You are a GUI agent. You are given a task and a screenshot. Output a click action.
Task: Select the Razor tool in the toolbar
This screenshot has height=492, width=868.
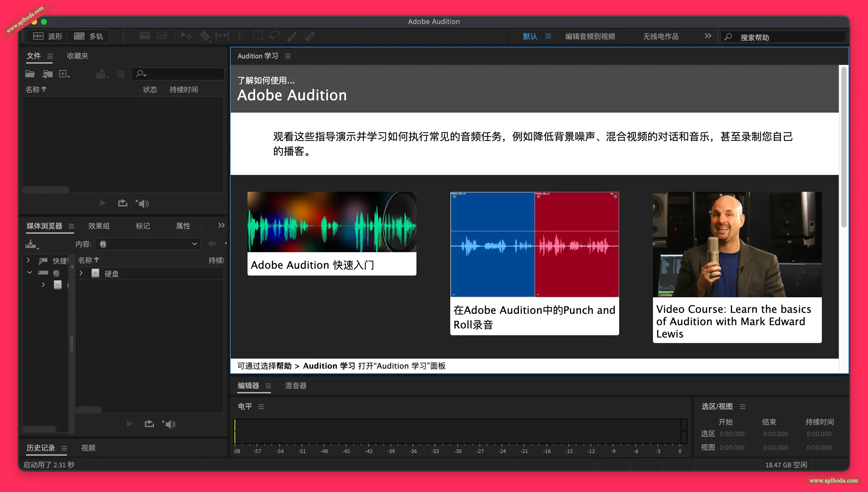(x=205, y=36)
